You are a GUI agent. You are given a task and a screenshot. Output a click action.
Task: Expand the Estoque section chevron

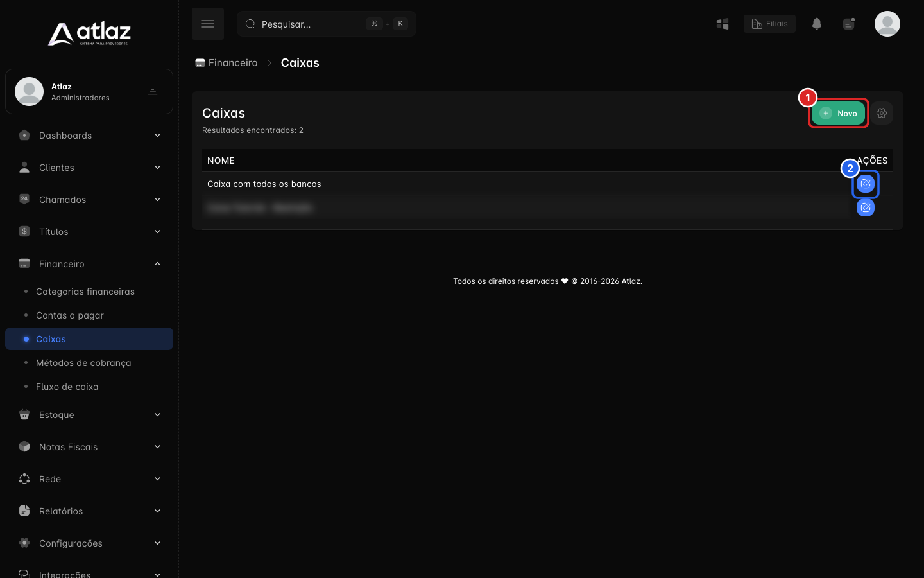[x=157, y=415]
